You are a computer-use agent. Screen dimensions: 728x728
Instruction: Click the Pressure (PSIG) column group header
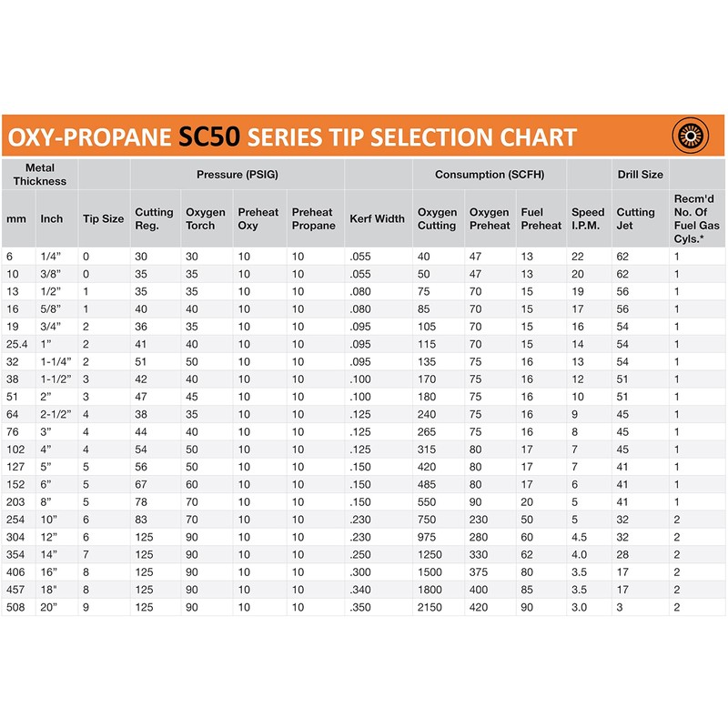pyautogui.click(x=238, y=174)
